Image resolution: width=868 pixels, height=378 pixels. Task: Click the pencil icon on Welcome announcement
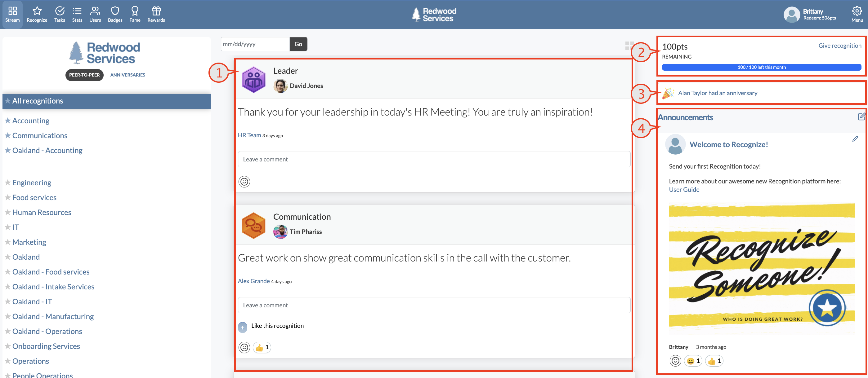point(855,139)
